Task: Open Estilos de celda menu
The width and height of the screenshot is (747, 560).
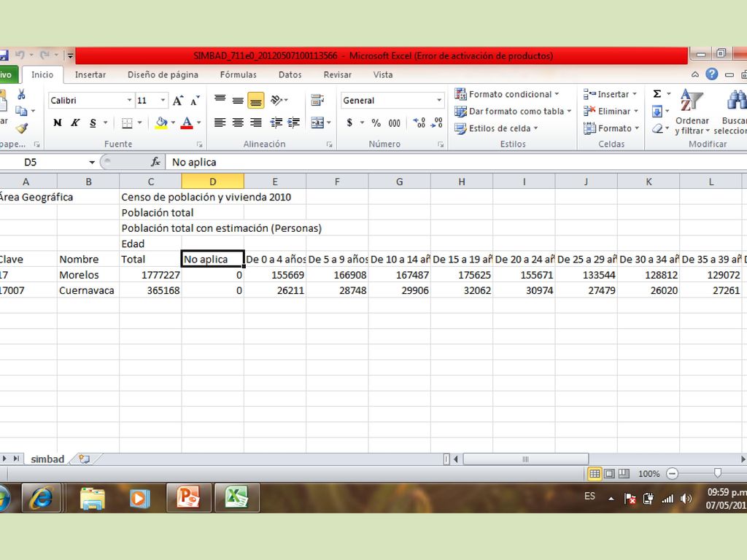Action: pyautogui.click(x=496, y=128)
